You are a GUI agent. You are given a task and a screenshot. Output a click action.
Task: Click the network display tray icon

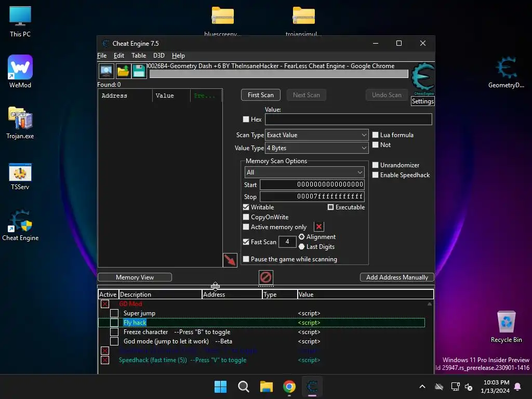pos(455,387)
